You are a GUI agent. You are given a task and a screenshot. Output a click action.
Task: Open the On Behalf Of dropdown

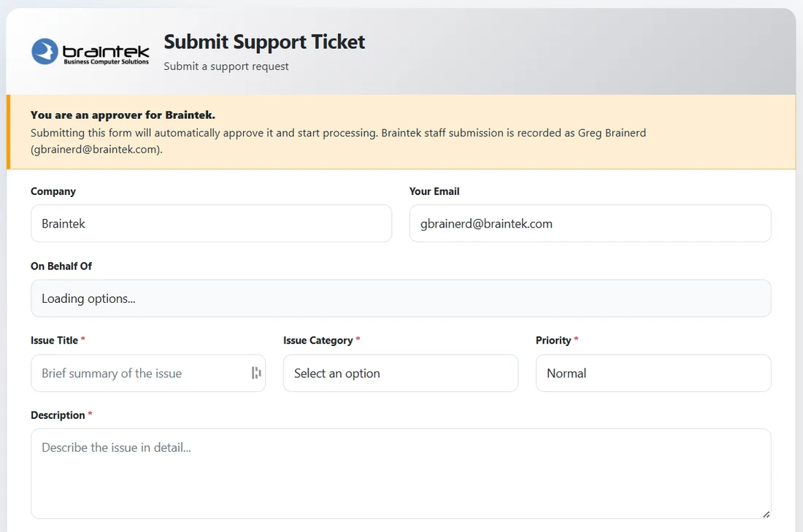pyautogui.click(x=401, y=298)
